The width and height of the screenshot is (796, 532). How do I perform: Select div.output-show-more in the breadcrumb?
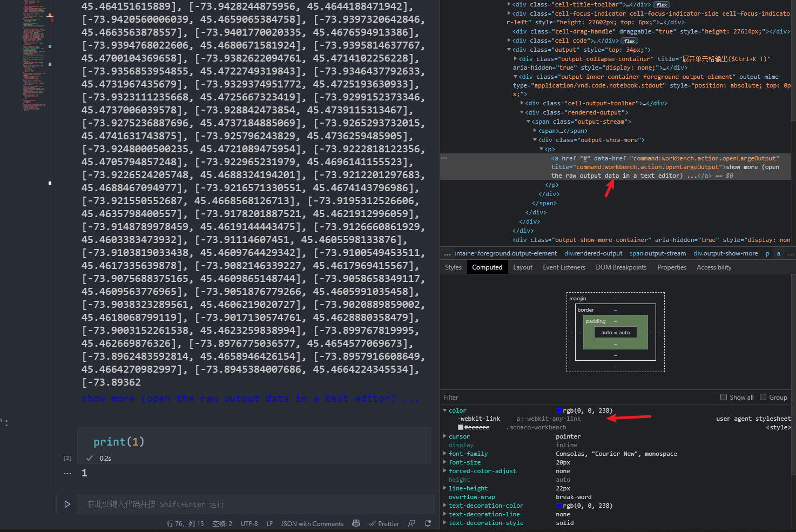point(726,253)
